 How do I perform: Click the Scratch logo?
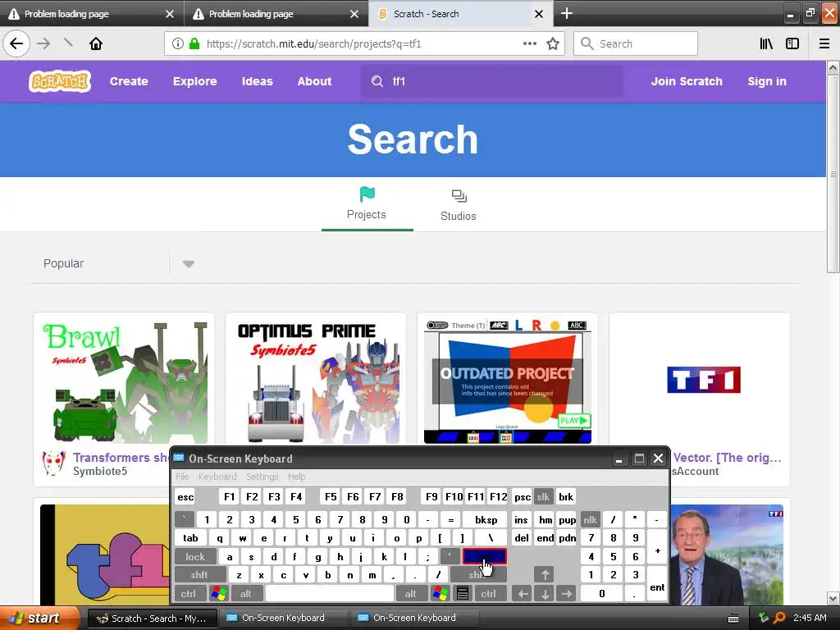click(x=59, y=81)
